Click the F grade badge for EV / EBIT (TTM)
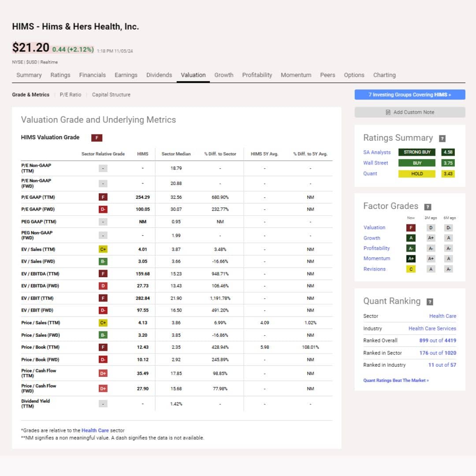Screen dimensions: 476x476 103,298
